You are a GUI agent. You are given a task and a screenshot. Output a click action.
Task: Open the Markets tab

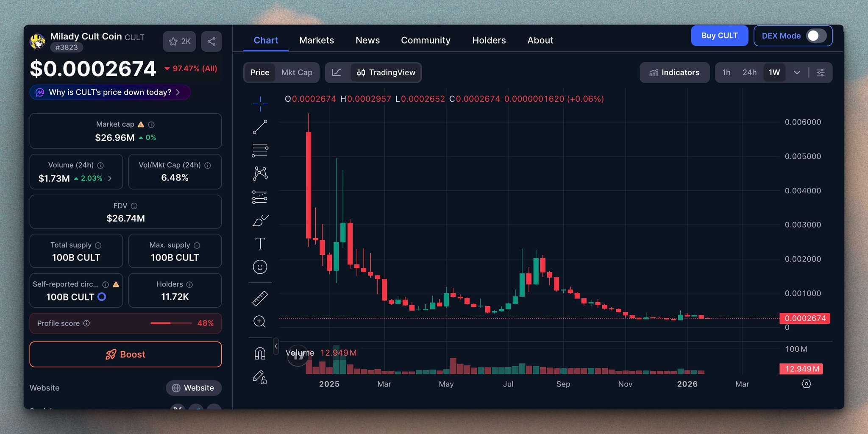pos(317,40)
